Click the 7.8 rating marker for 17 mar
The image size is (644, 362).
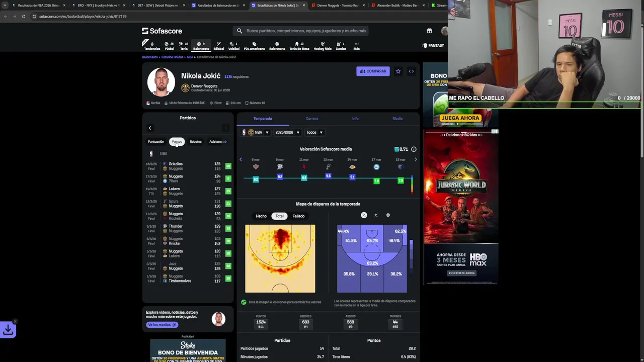coord(376,180)
